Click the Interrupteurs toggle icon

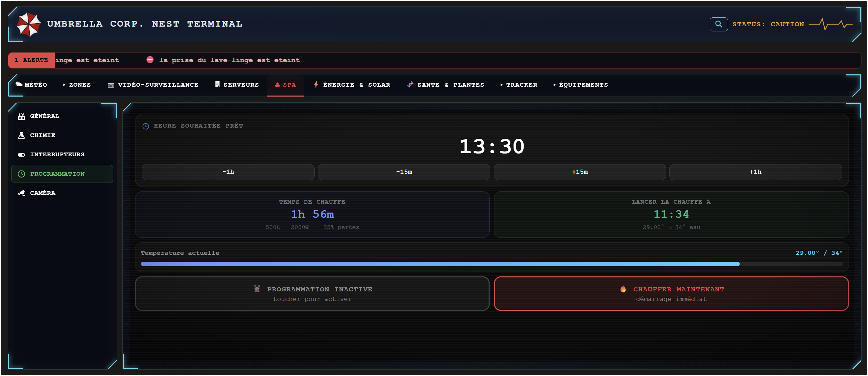pos(21,155)
